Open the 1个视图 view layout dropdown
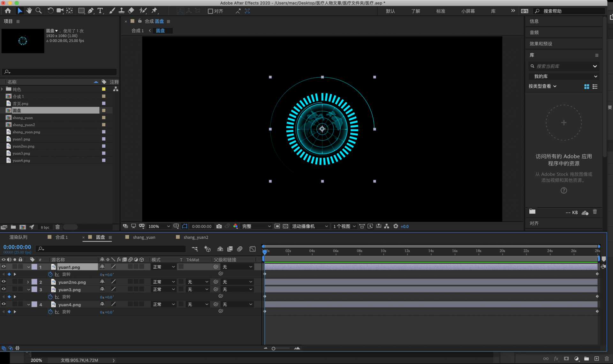613x364 pixels. pos(344,226)
